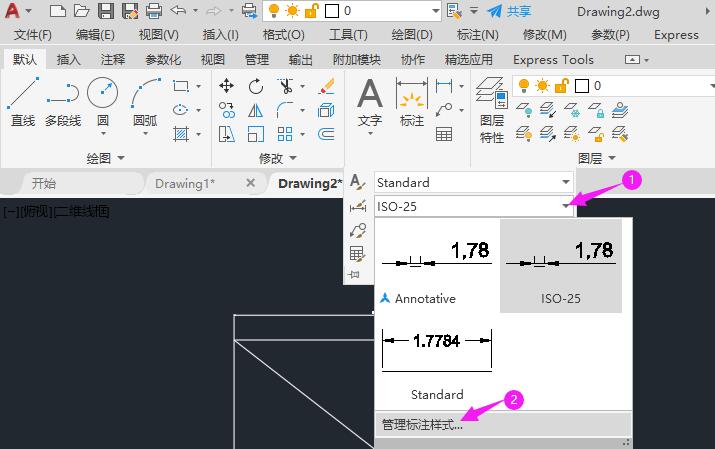The image size is (715, 449).
Task: Select the Move tool icon
Action: pyautogui.click(x=227, y=86)
